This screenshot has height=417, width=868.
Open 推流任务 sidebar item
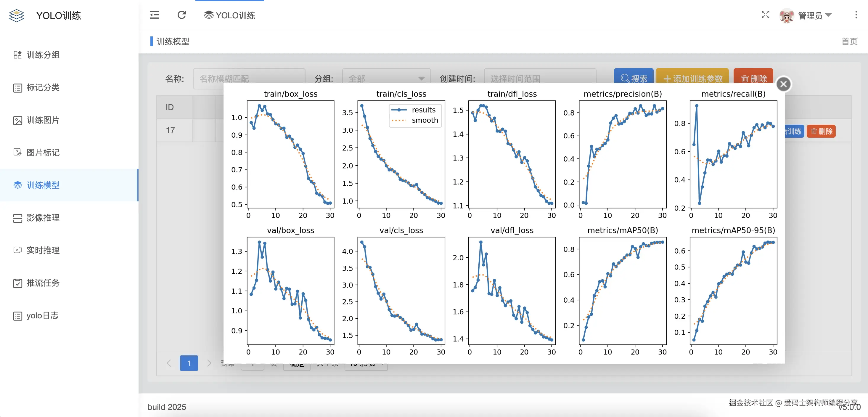point(43,283)
